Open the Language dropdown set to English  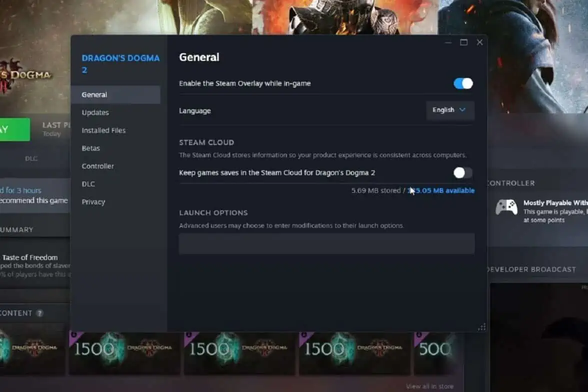(x=449, y=110)
